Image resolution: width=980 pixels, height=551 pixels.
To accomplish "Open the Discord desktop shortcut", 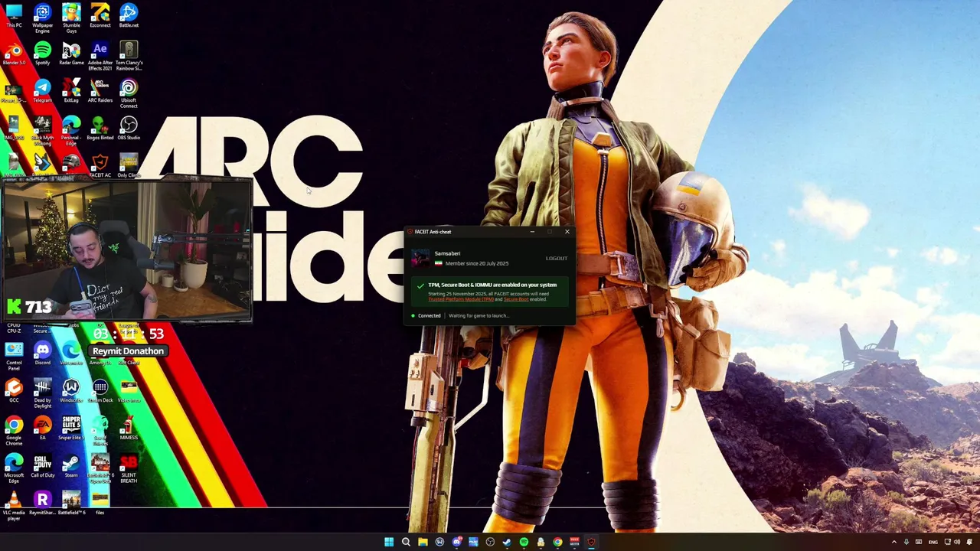I will pos(42,354).
